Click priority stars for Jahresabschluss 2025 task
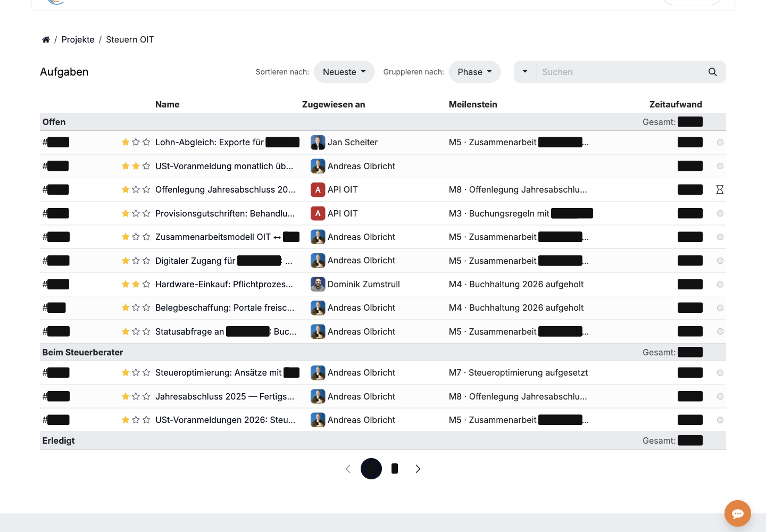The width and height of the screenshot is (766, 532). 136,396
